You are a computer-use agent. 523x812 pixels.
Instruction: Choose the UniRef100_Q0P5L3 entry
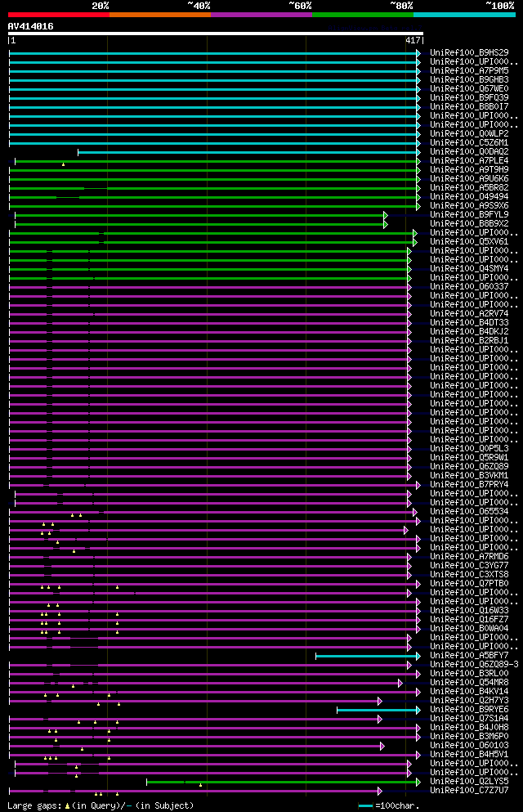coord(469,448)
